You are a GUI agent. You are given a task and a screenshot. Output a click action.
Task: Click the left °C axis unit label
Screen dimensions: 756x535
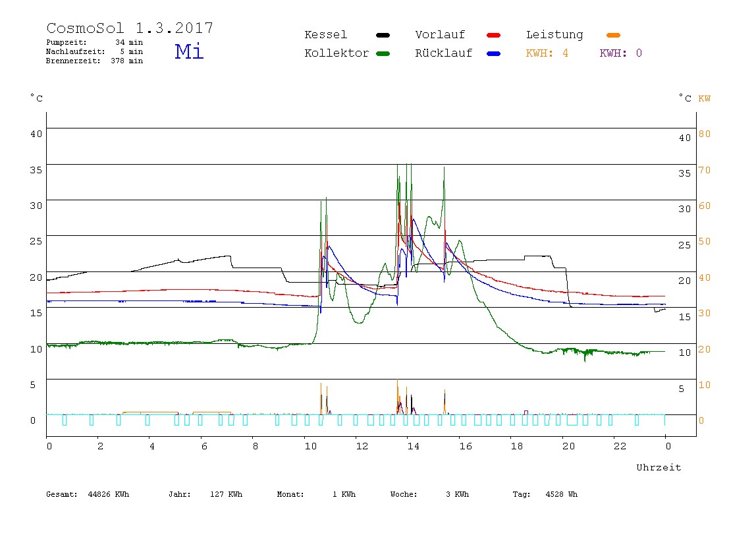click(x=37, y=98)
